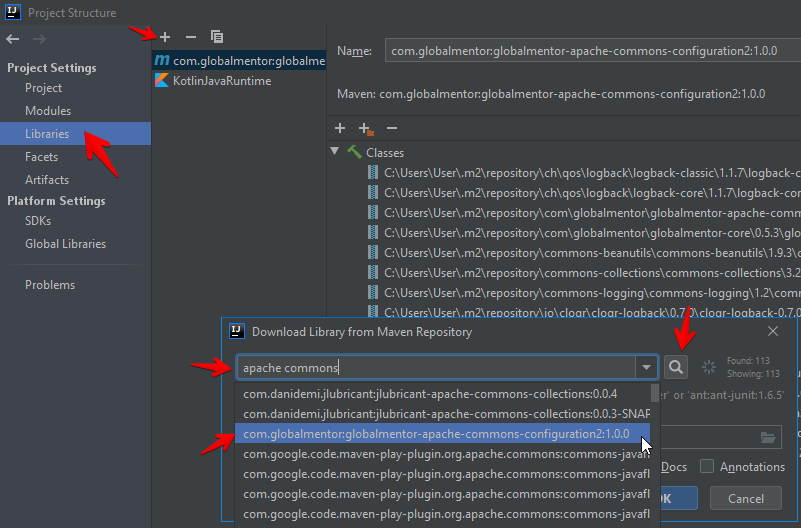
Task: Click the remove icon above Classes tree
Action: [x=392, y=128]
